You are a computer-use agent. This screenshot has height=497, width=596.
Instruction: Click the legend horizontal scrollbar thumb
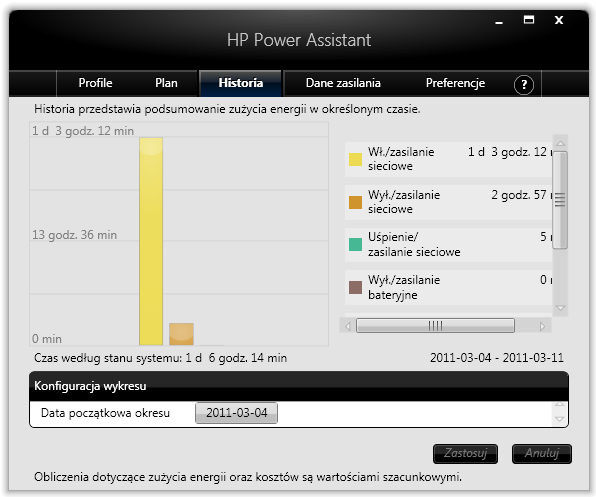[x=435, y=326]
